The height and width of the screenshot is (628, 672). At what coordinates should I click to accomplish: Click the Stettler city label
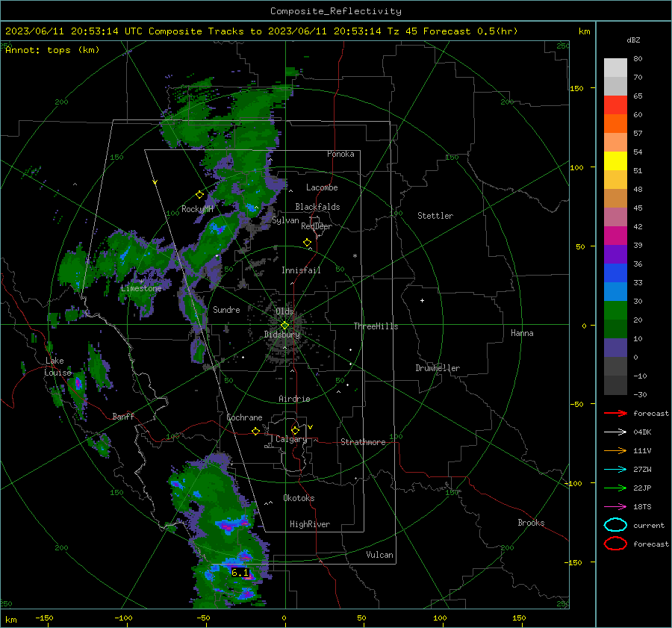click(x=435, y=216)
